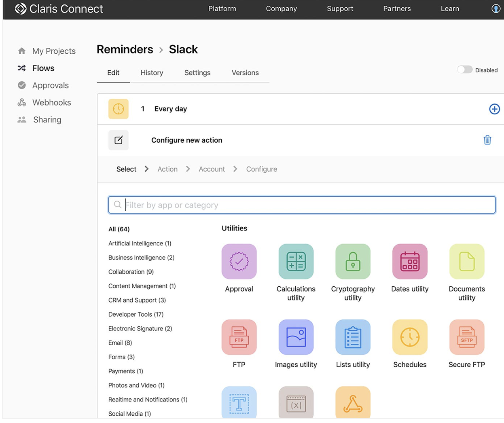The image size is (504, 423).
Task: Toggle the Disabled flow switch
Action: pyautogui.click(x=464, y=70)
